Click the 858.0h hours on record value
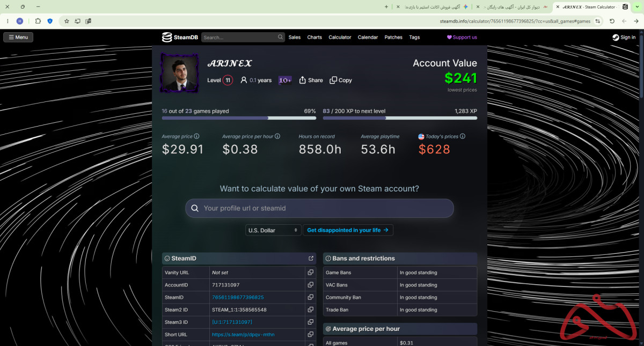Screen dimensions: 644x346 coord(320,149)
